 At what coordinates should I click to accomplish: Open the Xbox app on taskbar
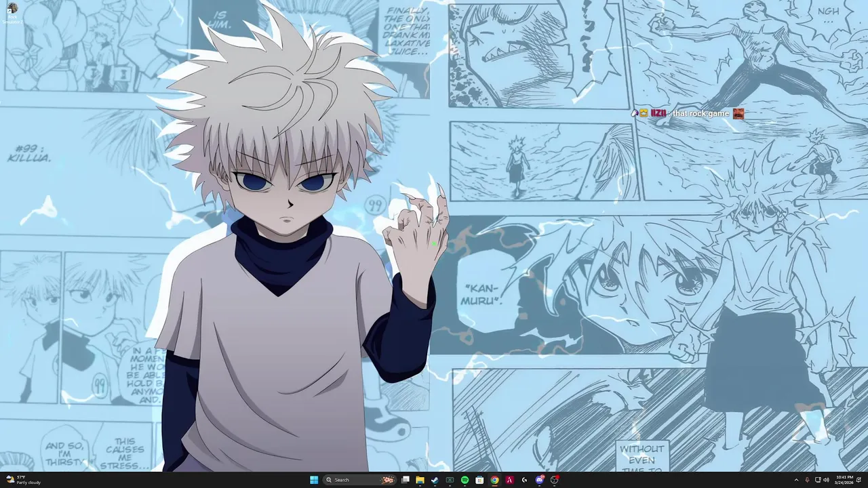pyautogui.click(x=450, y=480)
